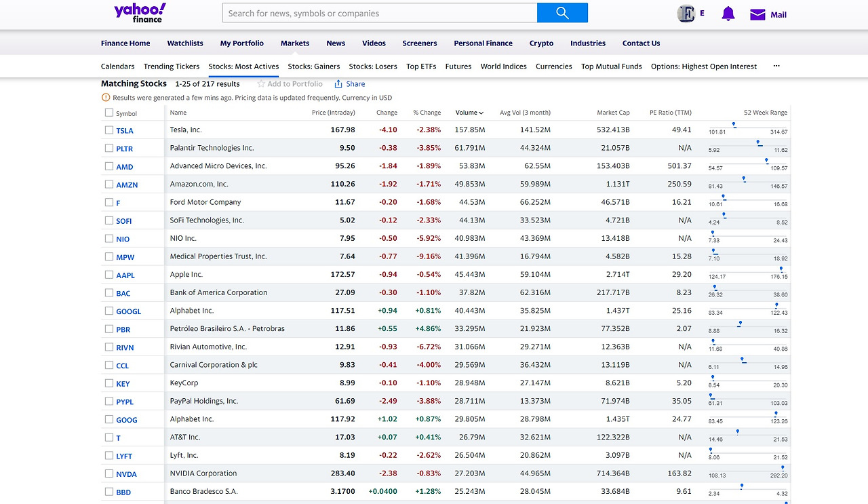Click the Yahoo Finance logo
This screenshot has width=868, height=504.
139,12
